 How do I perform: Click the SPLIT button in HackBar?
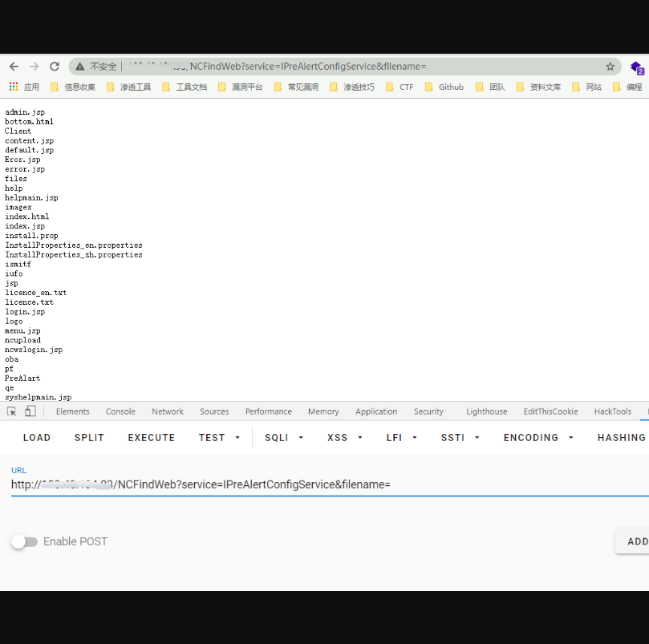point(89,437)
